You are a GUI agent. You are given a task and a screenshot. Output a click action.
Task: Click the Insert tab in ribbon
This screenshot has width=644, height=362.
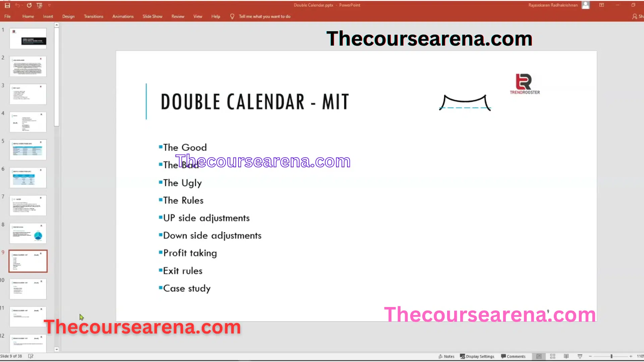coord(47,16)
